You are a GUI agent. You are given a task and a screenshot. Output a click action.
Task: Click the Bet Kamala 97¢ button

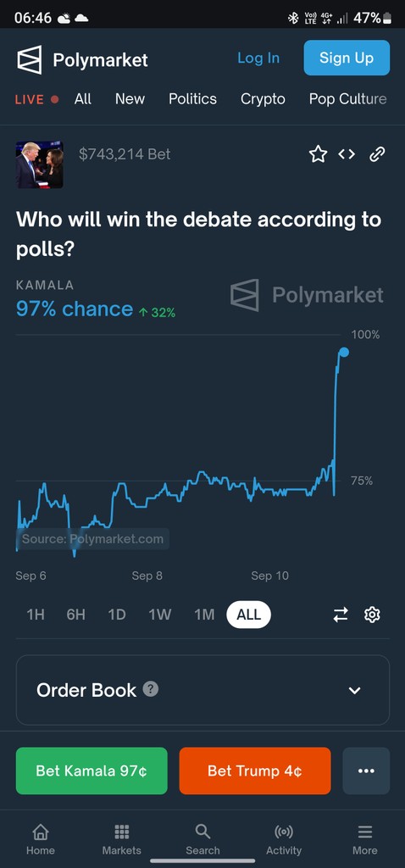(92, 771)
